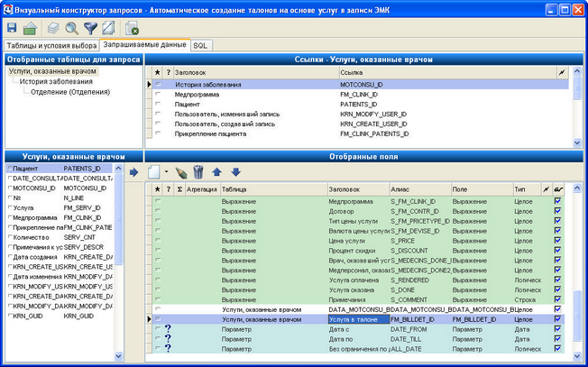The image size is (588, 367).
Task: Click the up arrow of selected fields scrollbar
Action: click(577, 188)
